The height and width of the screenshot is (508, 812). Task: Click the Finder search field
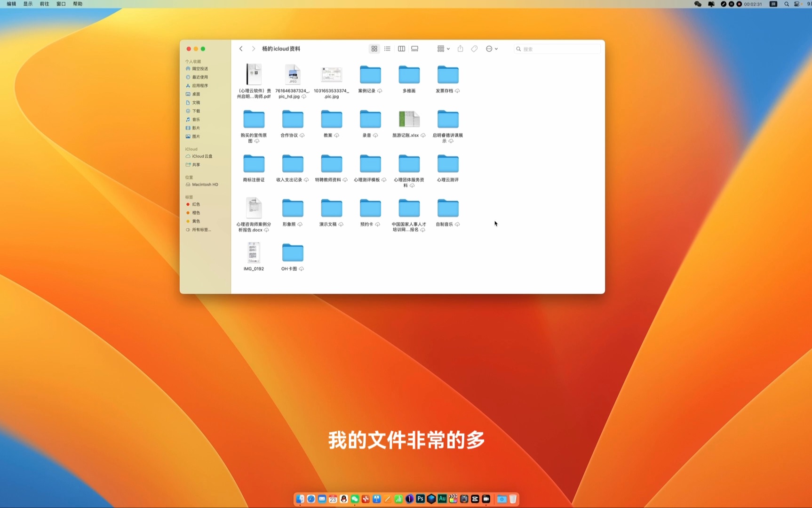pos(557,49)
